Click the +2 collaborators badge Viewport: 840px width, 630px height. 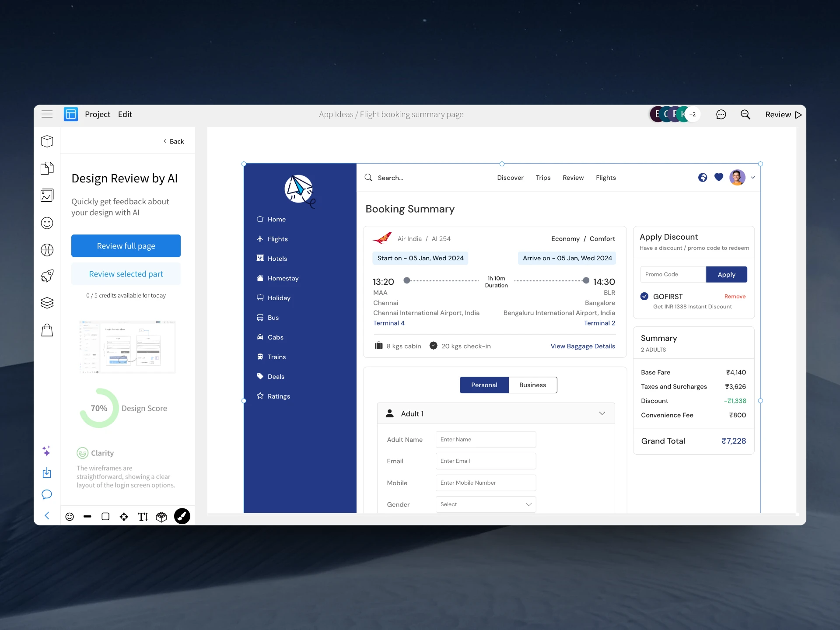(x=693, y=115)
